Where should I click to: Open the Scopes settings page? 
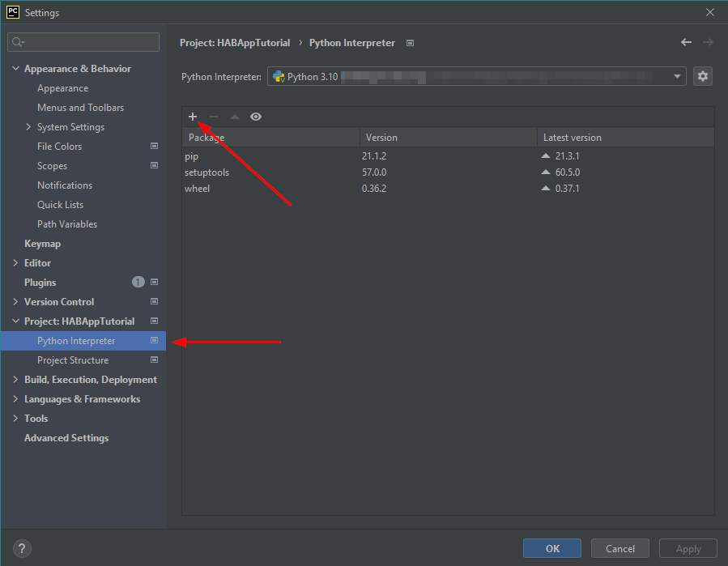[52, 166]
